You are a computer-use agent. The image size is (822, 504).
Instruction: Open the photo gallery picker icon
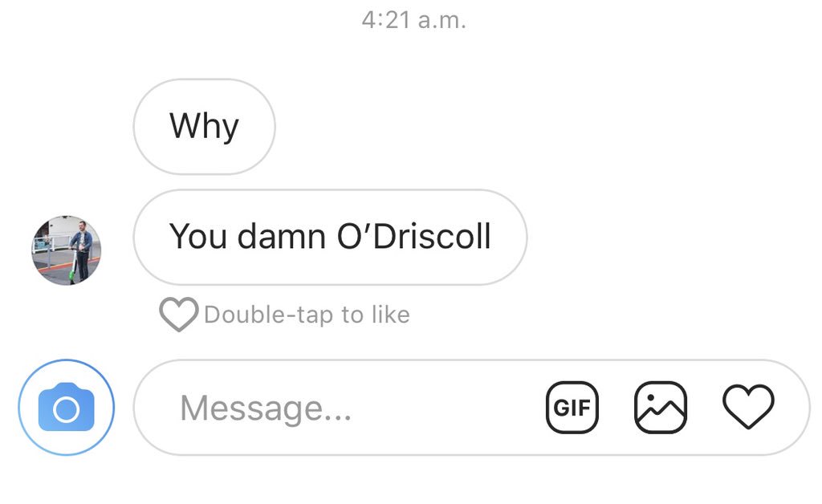click(661, 407)
